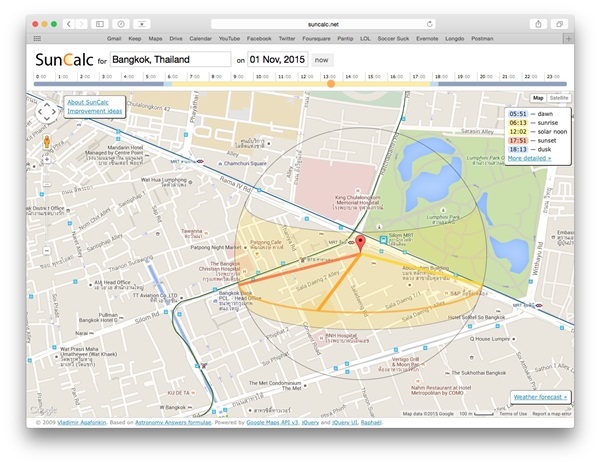600x465 pixels.
Task: Open the Gmail bookmark
Action: click(x=114, y=39)
